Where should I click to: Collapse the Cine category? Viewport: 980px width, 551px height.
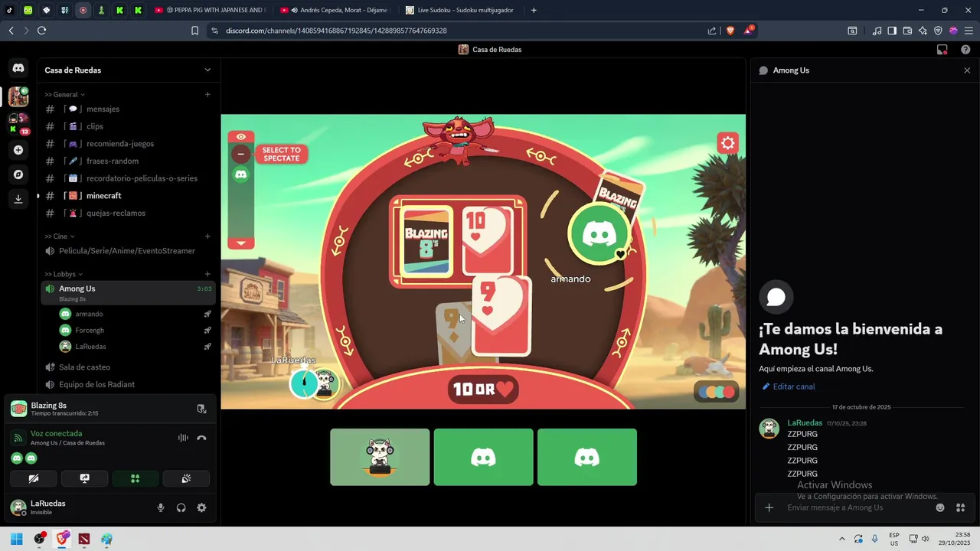pyautogui.click(x=60, y=236)
